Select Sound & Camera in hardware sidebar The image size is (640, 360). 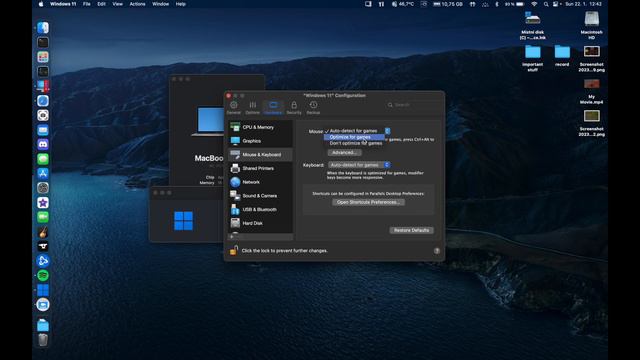(x=260, y=196)
